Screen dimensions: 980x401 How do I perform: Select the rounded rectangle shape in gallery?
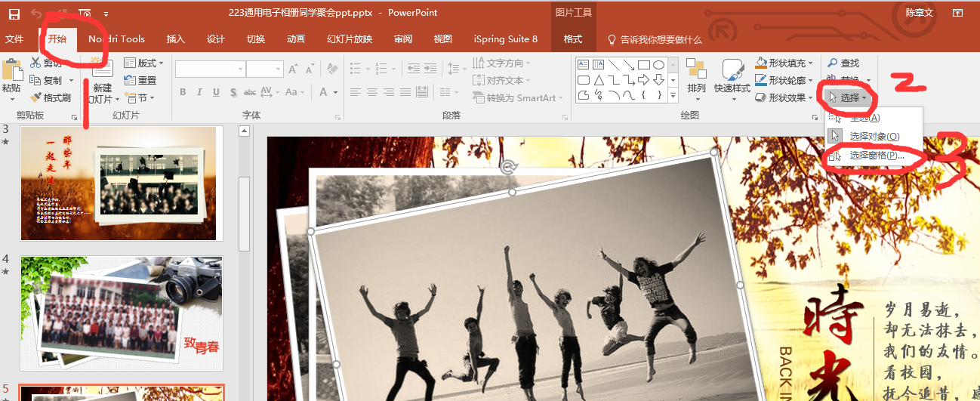584,80
